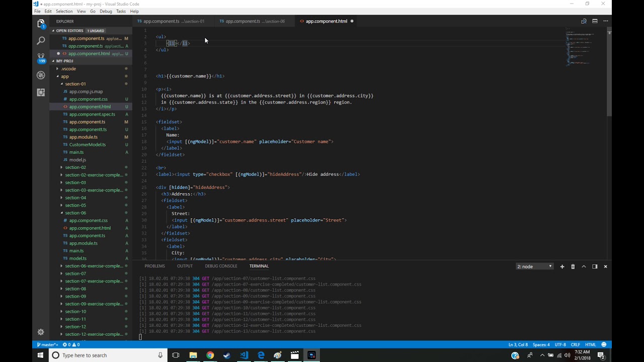Click 'Ln 3, Col 8' in status bar
The image size is (644, 362).
click(x=518, y=345)
